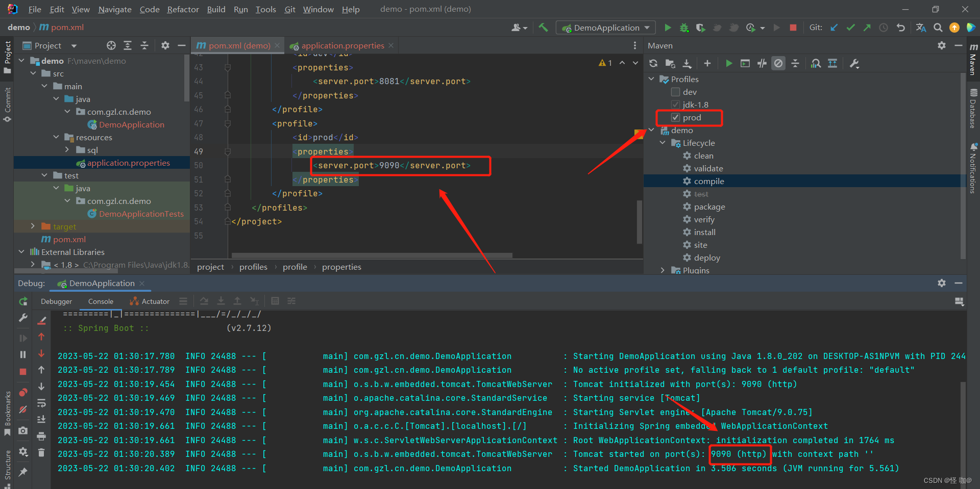Open the Commit tool window sidebar
The width and height of the screenshot is (980, 489).
point(7,105)
